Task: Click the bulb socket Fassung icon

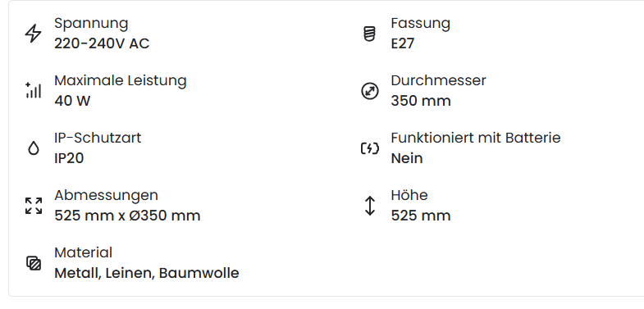Action: tap(370, 34)
